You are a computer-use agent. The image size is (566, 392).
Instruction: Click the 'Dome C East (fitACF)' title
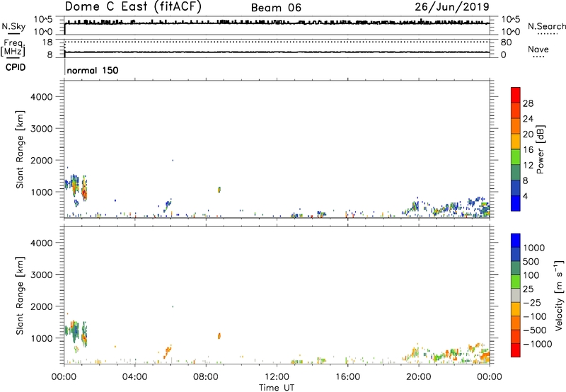133,6
